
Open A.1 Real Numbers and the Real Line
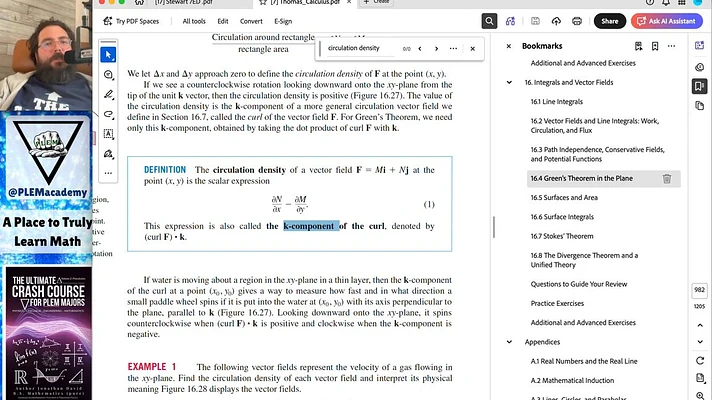(x=584, y=361)
